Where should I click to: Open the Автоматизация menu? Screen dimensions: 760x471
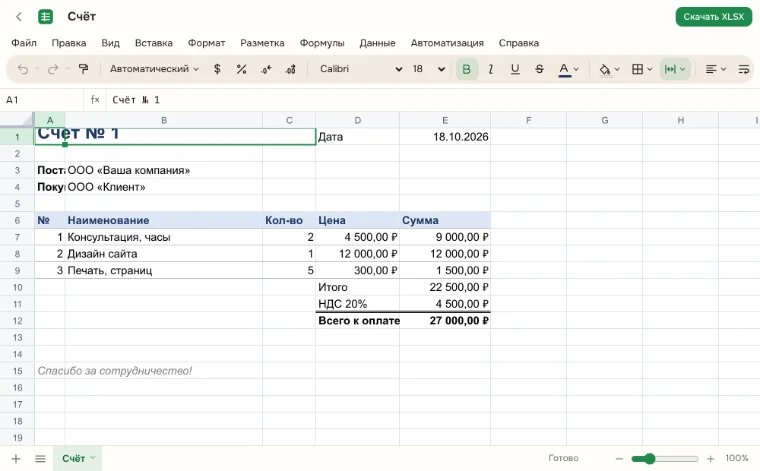point(447,43)
